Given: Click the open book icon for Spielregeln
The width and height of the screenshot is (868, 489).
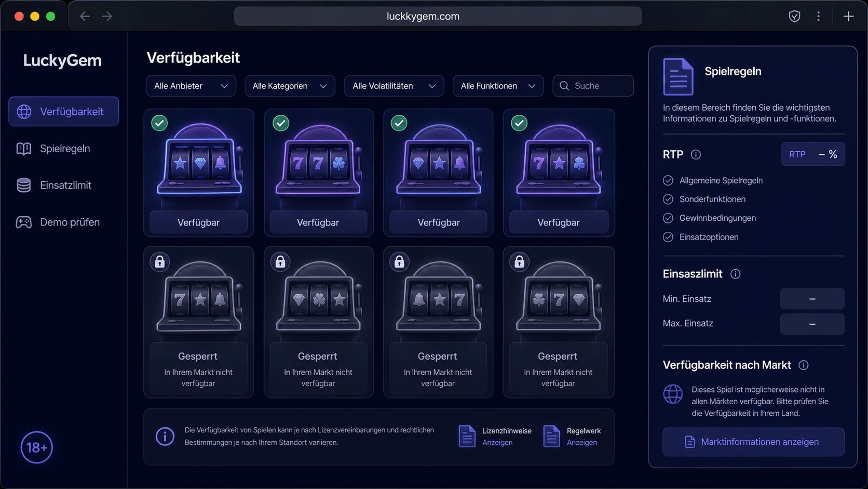Looking at the screenshot, I should (24, 149).
